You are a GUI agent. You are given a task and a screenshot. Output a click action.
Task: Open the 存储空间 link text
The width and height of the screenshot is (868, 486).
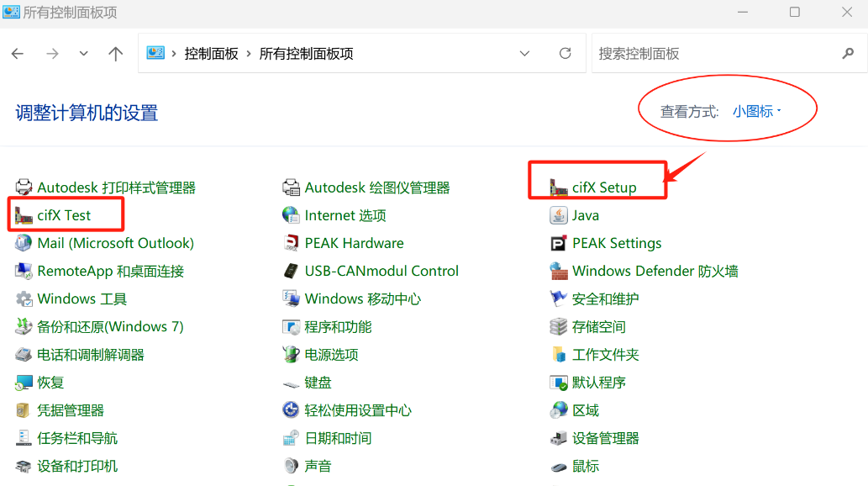[599, 327]
